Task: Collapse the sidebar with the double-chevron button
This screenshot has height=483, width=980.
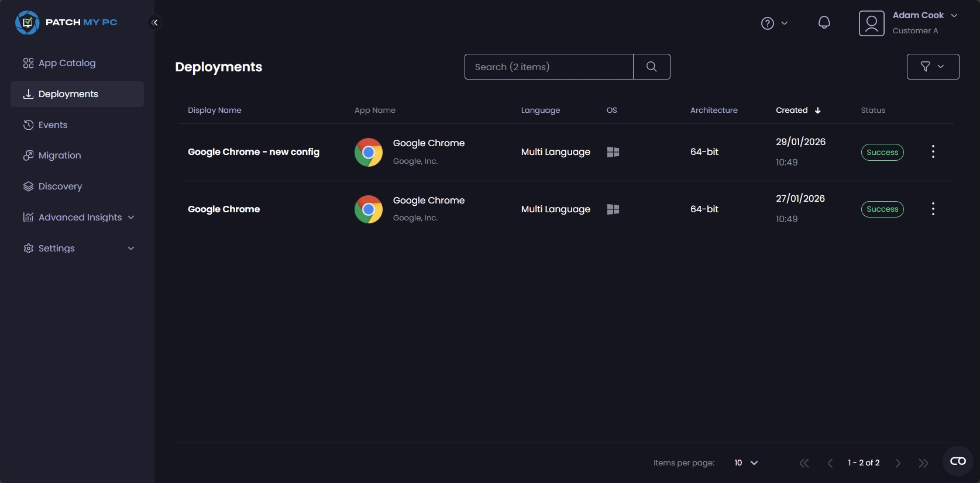Action: [154, 23]
